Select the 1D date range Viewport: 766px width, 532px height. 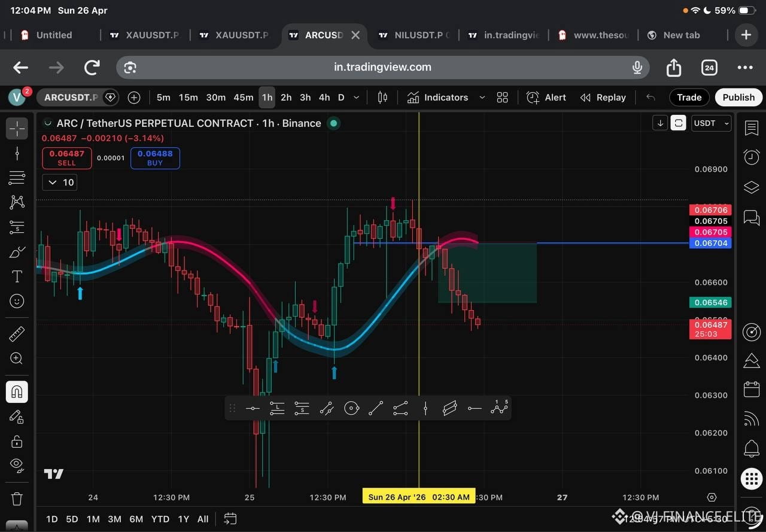pos(52,519)
